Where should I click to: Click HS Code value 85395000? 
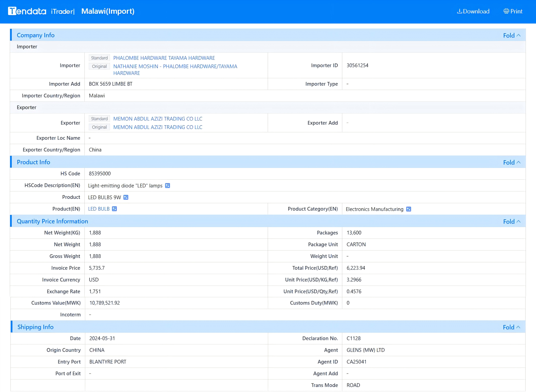coord(100,174)
